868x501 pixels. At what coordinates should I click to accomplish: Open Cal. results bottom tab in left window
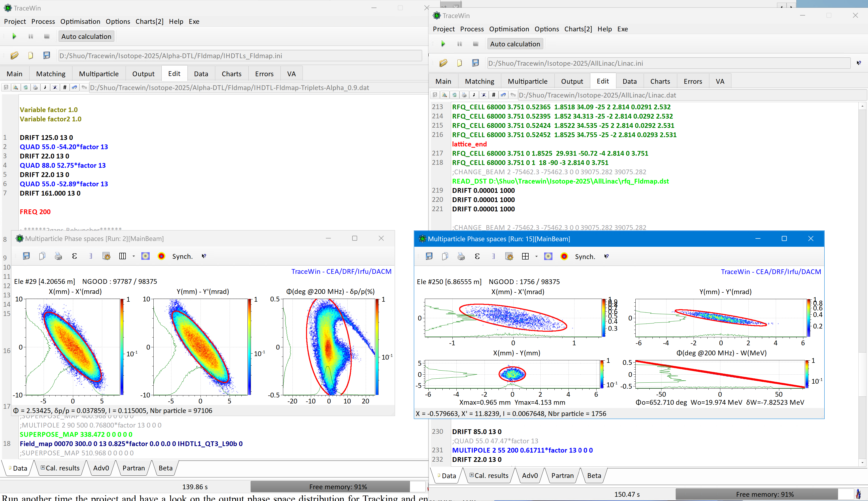(60, 468)
